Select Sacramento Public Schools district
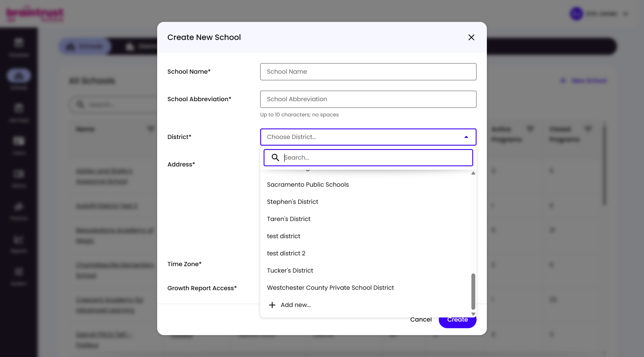The width and height of the screenshot is (644, 357). (x=365, y=184)
